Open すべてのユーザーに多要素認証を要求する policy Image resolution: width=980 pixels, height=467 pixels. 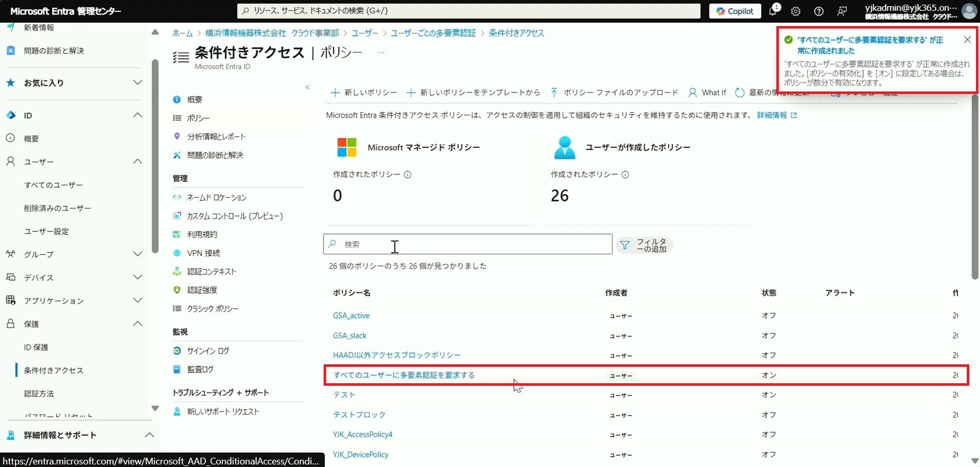404,375
